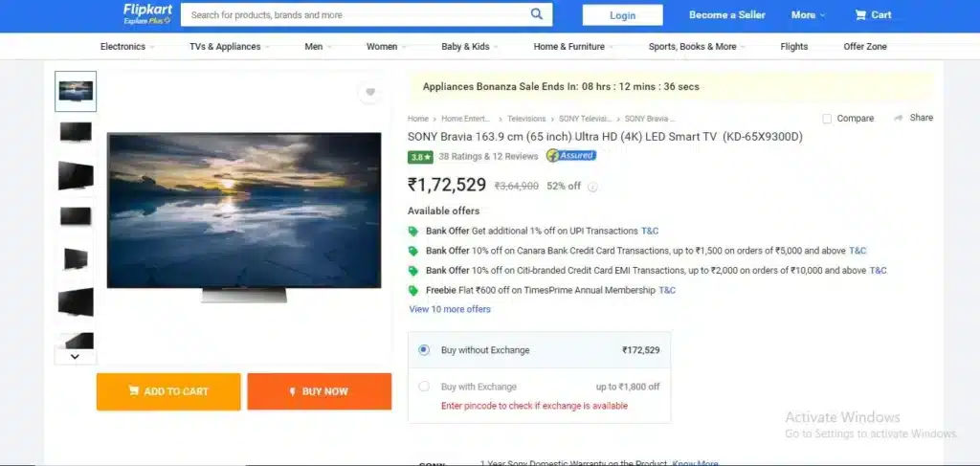This screenshot has width=980, height=466.
Task: Expand the More dropdown in header
Action: click(808, 15)
